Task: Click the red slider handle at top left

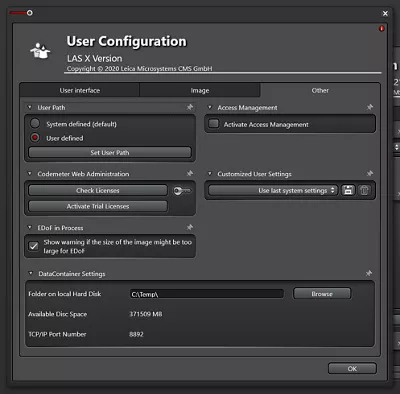Action: pos(30,13)
